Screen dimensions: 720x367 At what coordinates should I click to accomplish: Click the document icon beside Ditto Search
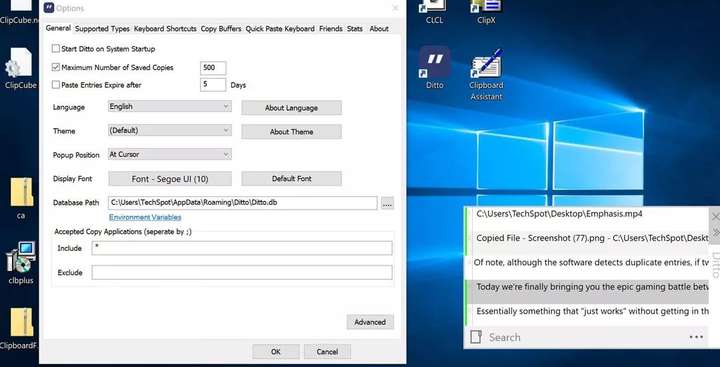click(x=475, y=337)
